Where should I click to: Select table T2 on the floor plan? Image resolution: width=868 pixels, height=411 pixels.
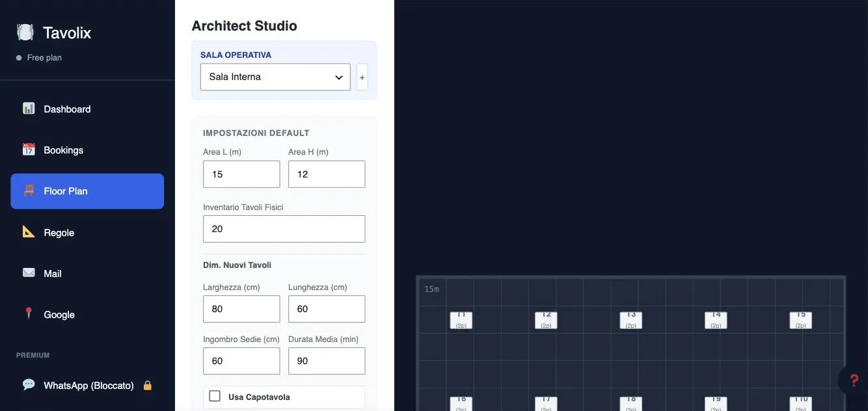tap(547, 320)
